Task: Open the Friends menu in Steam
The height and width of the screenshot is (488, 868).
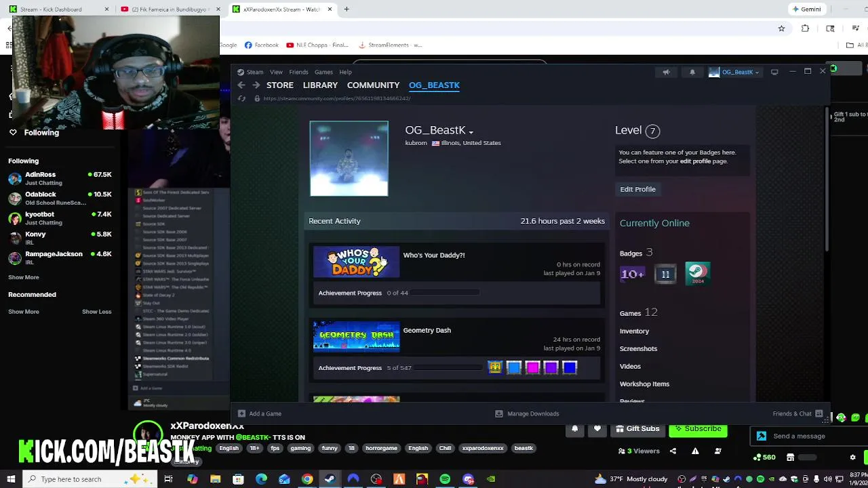Action: [x=298, y=72]
